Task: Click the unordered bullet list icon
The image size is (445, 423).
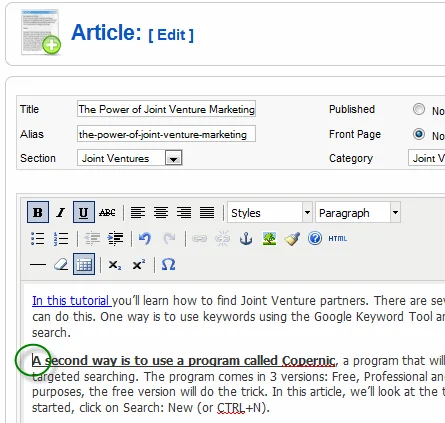Action: coord(37,238)
